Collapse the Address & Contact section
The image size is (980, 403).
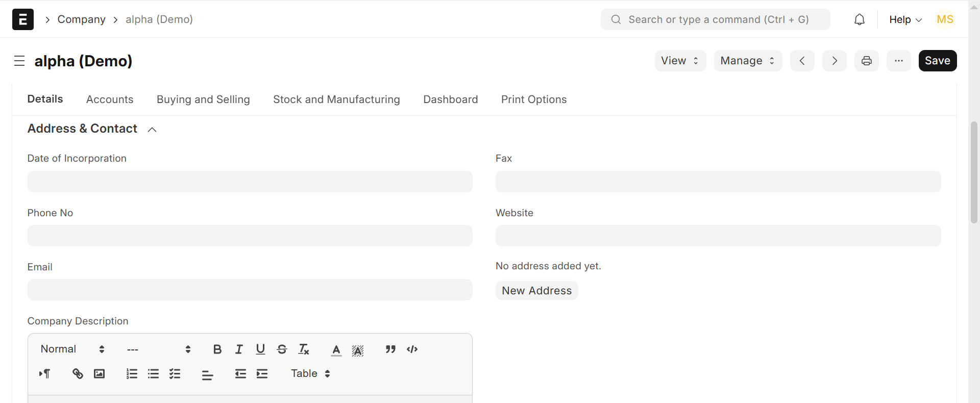(152, 130)
